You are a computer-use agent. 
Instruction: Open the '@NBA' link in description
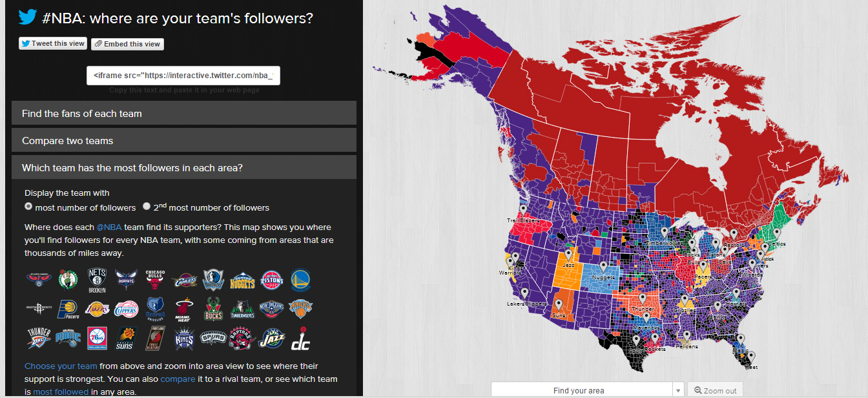tap(108, 227)
